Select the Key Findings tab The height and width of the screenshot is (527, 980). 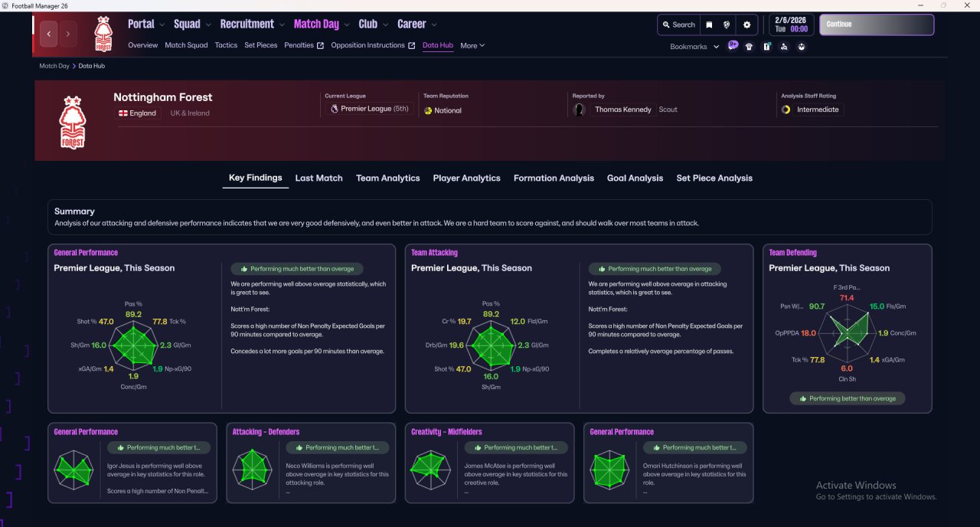click(x=256, y=178)
